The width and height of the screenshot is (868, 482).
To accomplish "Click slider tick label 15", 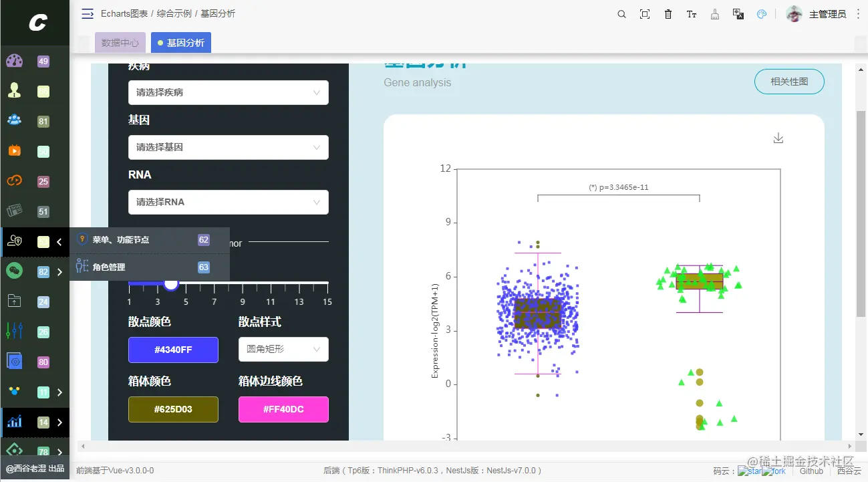I will 327,302.
